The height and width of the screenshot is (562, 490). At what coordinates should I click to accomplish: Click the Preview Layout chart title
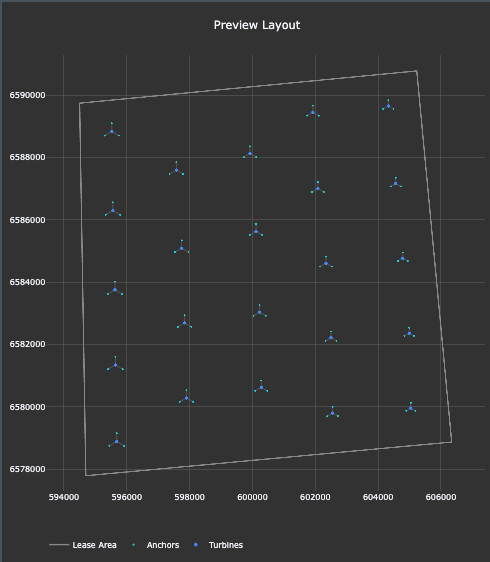257,25
